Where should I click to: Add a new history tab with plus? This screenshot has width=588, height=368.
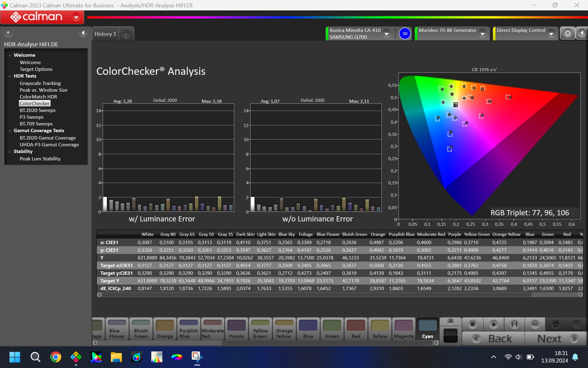pyautogui.click(x=126, y=34)
